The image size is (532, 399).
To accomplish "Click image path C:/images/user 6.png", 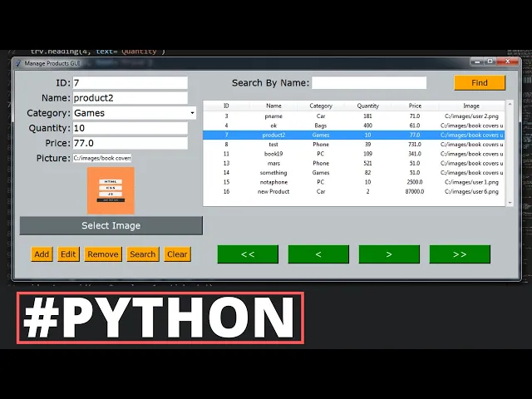I will coord(471,191).
